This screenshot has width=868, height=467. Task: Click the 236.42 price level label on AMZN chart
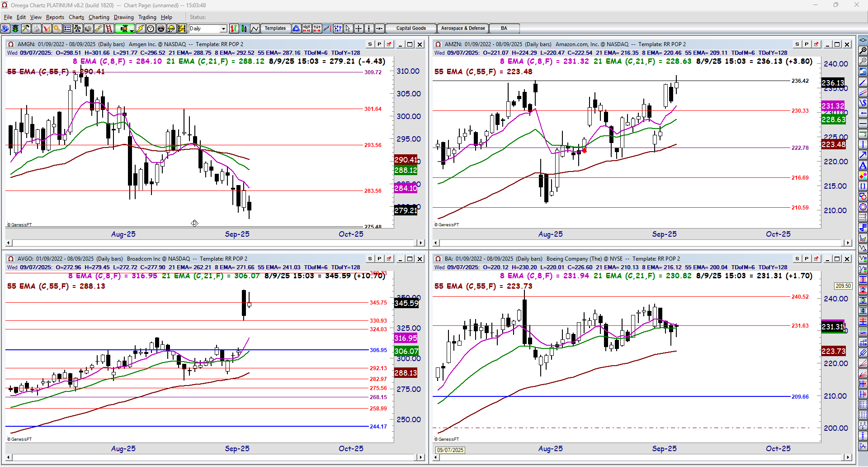tap(800, 81)
